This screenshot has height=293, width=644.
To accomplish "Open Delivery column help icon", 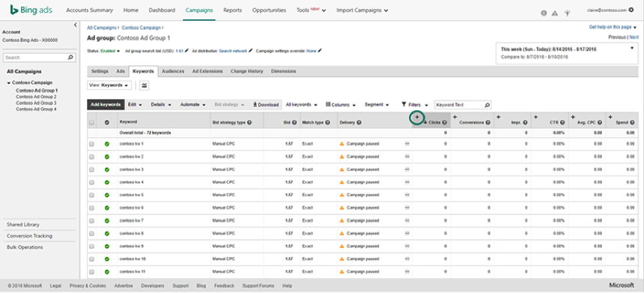I will pyautogui.click(x=359, y=122).
